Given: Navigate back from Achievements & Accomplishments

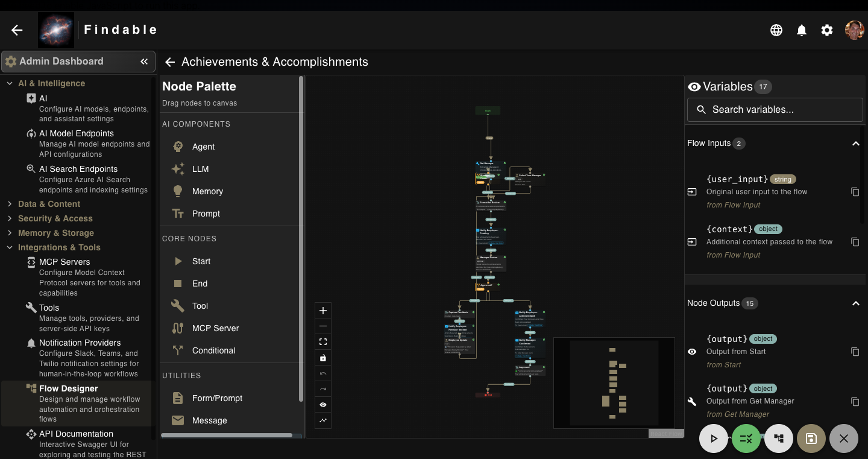Looking at the screenshot, I should [x=169, y=62].
